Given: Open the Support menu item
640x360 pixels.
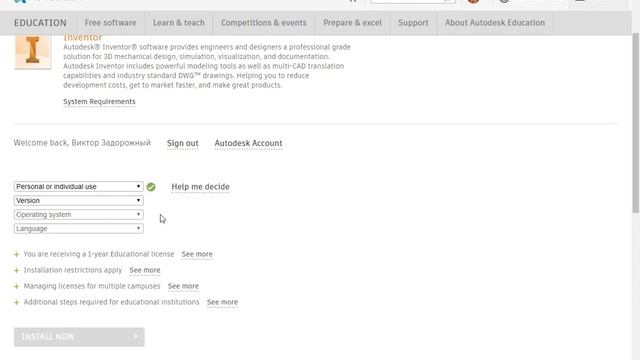Looking at the screenshot, I should 413,23.
